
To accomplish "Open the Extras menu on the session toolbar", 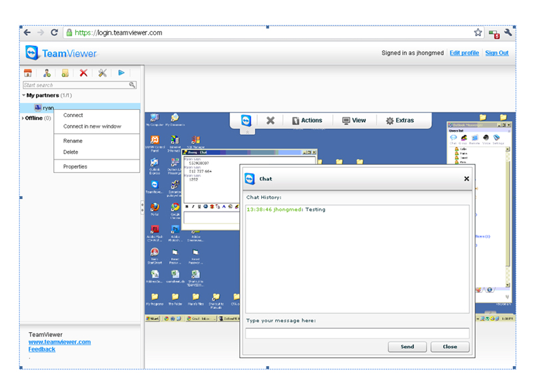I will [x=400, y=120].
